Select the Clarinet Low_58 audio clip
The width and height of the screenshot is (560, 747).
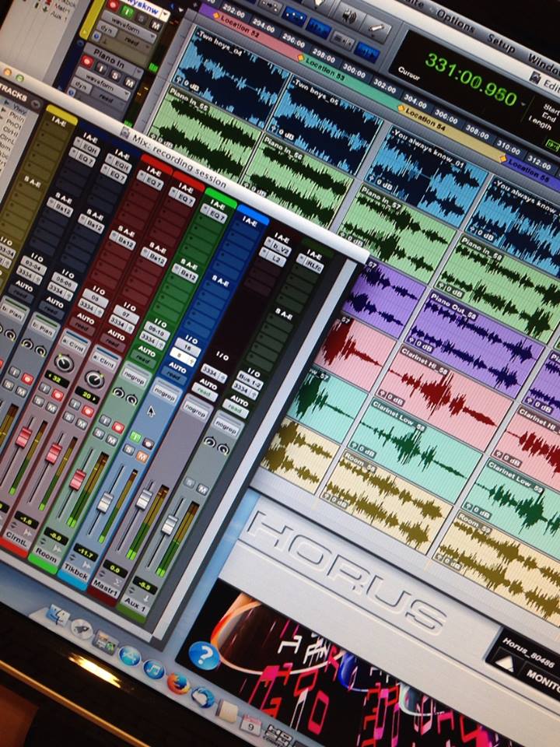pyautogui.click(x=415, y=451)
